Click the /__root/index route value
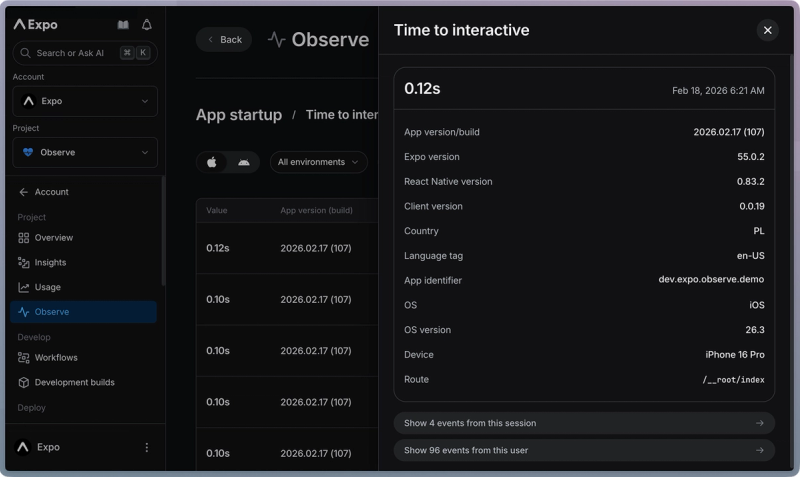This screenshot has height=477, width=800. (733, 380)
